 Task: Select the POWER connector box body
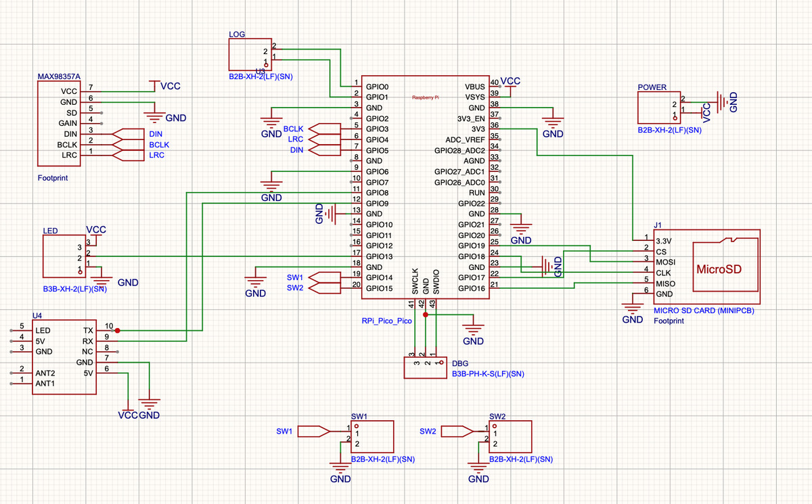coord(660,108)
